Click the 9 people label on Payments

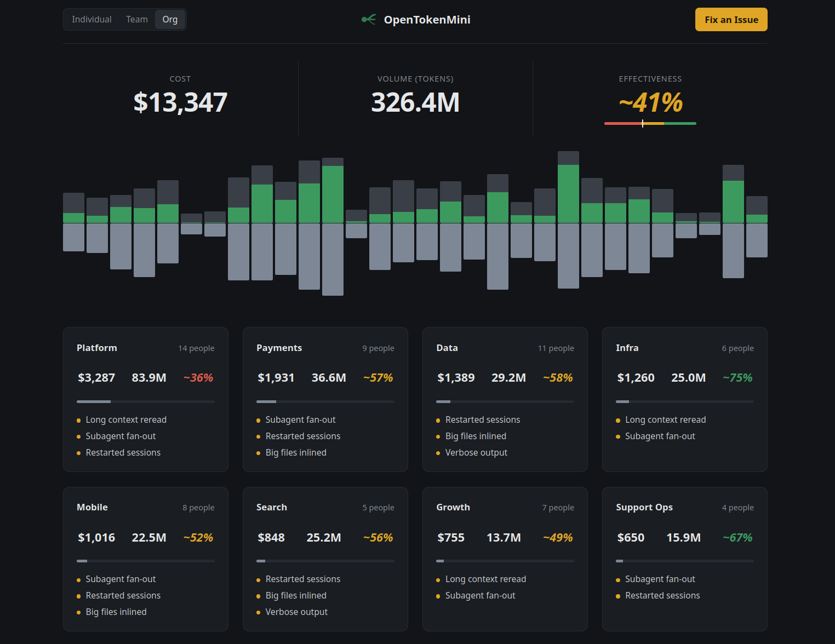[378, 348]
